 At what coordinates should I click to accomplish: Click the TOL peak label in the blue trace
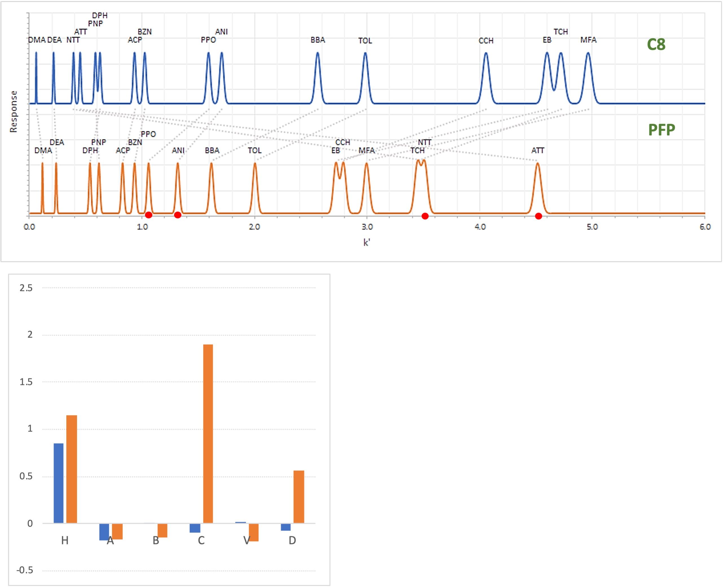pos(365,41)
